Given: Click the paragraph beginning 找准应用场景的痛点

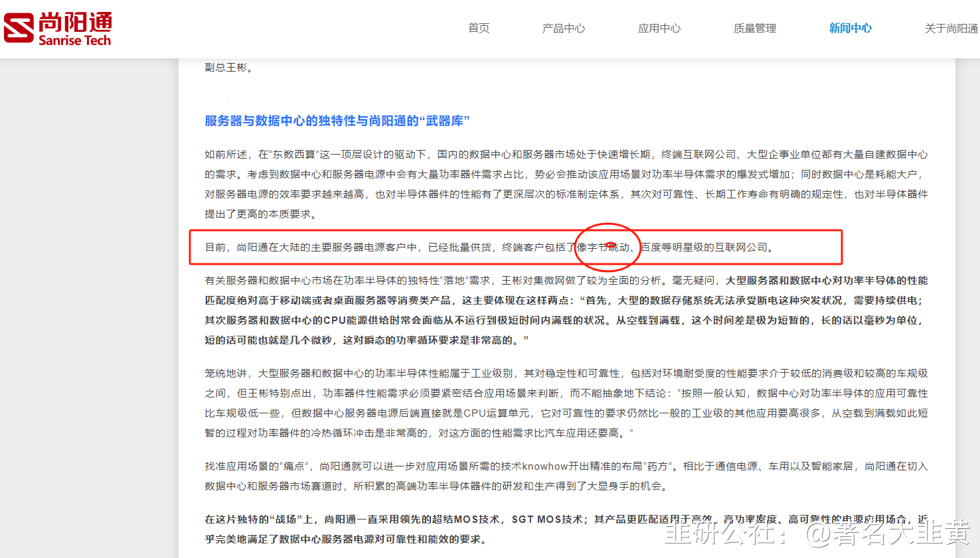Looking at the screenshot, I should [x=566, y=476].
